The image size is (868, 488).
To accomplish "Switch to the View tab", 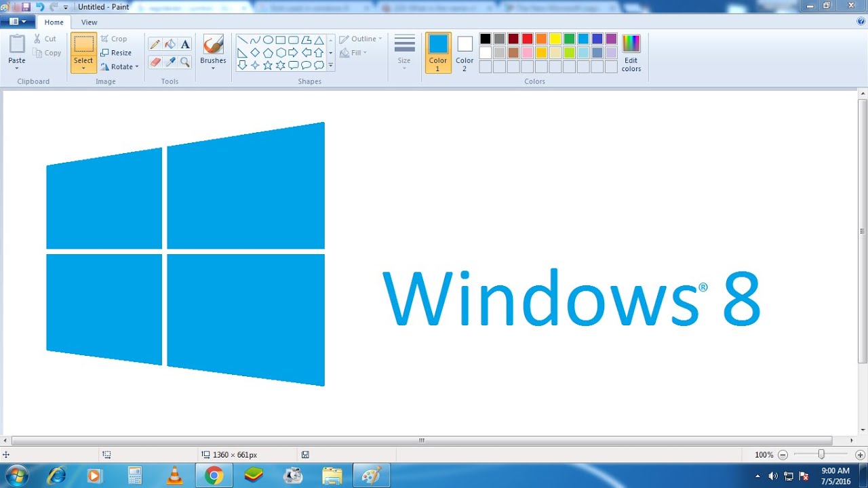I will coord(90,22).
